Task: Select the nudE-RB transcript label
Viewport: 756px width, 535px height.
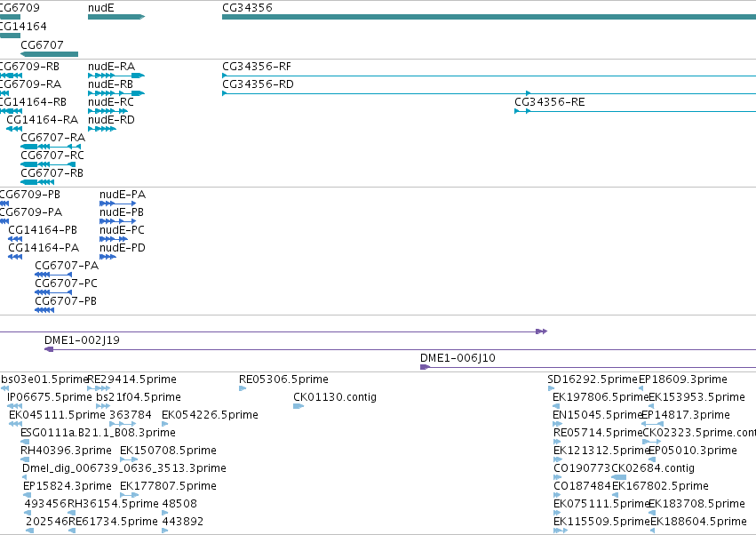Action: coord(110,84)
